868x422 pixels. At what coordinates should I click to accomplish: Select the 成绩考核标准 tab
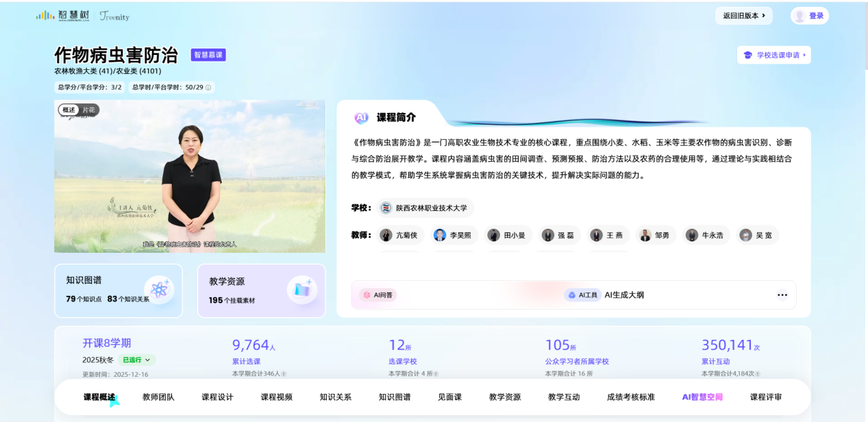click(x=630, y=397)
